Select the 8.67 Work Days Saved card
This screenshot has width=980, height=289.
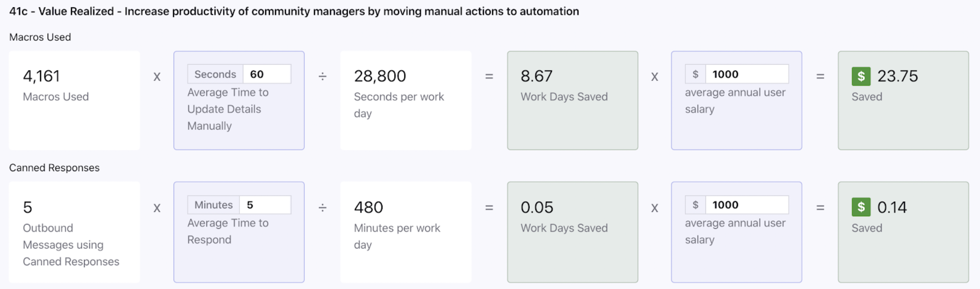coord(573,100)
